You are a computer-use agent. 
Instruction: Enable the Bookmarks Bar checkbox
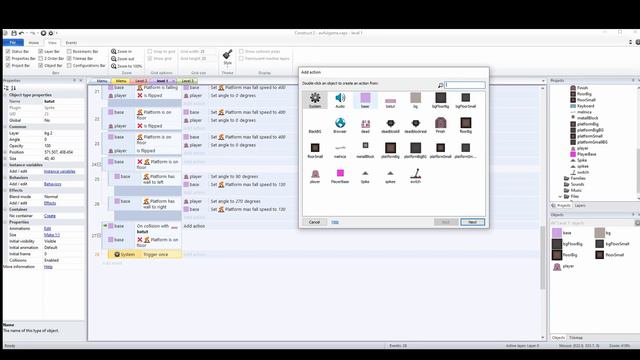point(69,51)
